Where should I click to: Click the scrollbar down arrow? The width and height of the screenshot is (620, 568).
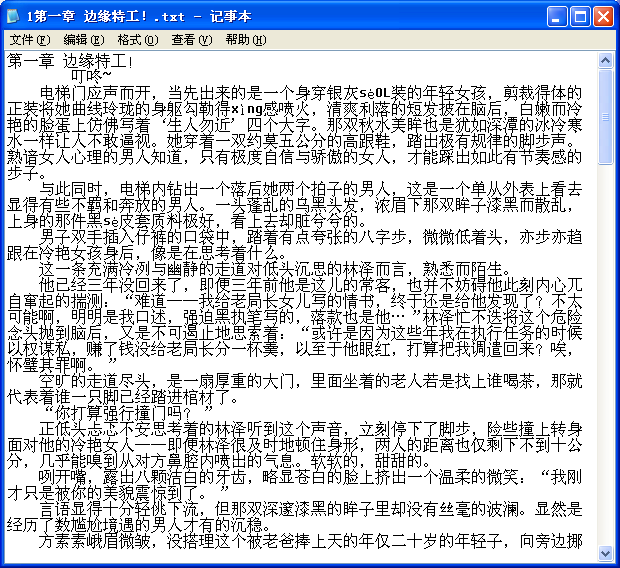pyautogui.click(x=606, y=552)
